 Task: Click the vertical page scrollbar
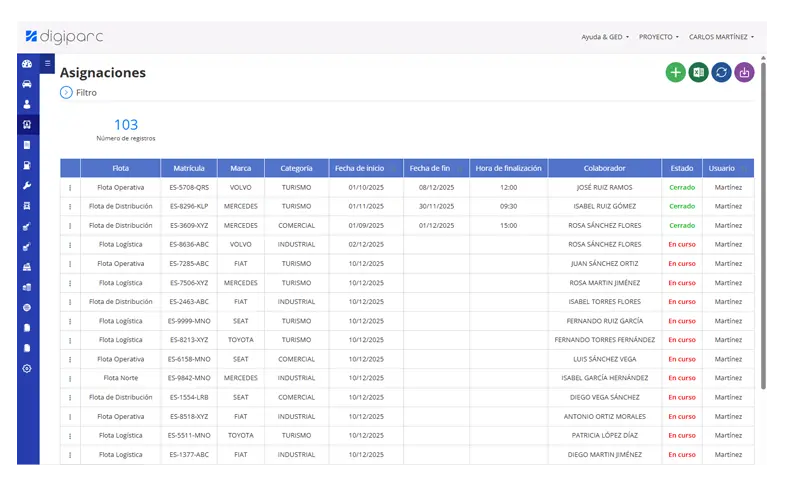click(763, 230)
